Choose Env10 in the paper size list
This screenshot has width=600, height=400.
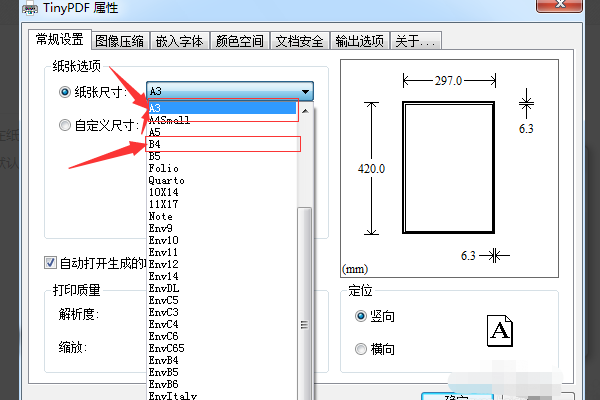[x=222, y=240]
